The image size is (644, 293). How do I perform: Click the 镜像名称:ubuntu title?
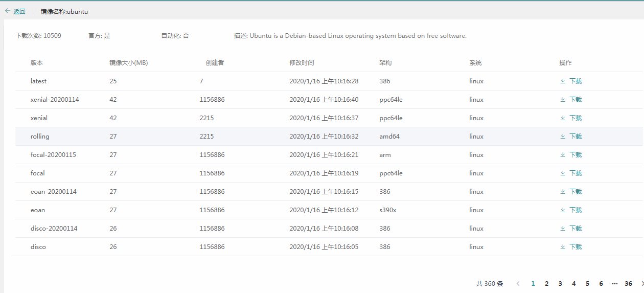[64, 11]
